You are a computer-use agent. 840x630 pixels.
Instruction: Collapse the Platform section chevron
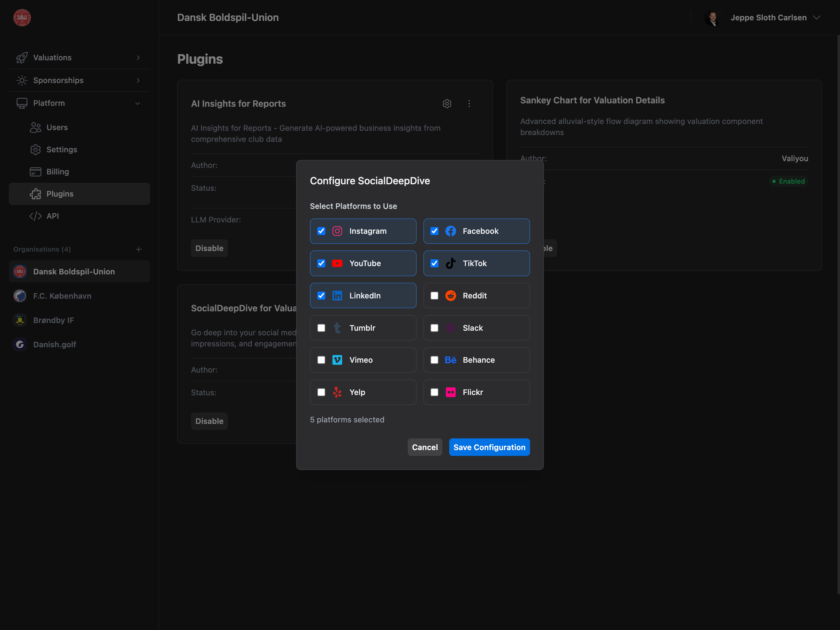click(x=137, y=103)
